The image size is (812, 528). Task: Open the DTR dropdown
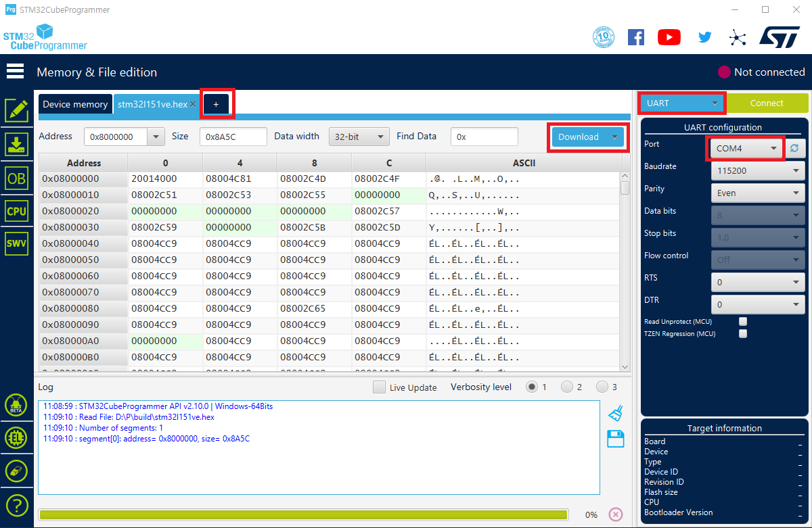pos(758,304)
